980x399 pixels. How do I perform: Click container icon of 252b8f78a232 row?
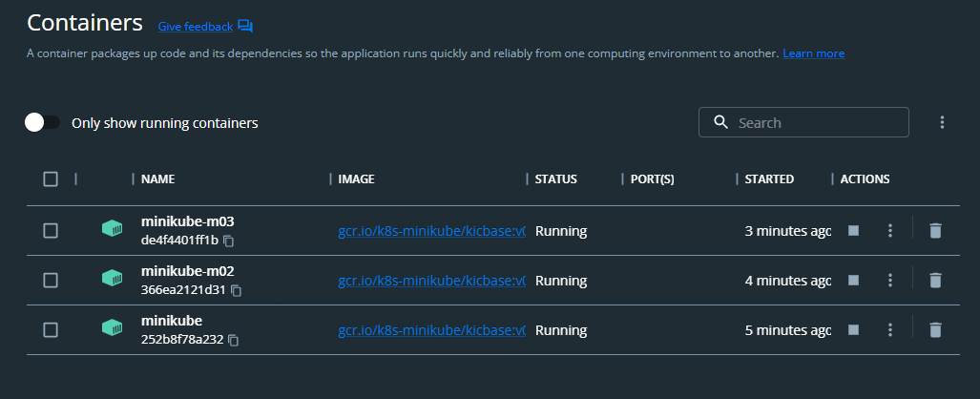(x=112, y=327)
